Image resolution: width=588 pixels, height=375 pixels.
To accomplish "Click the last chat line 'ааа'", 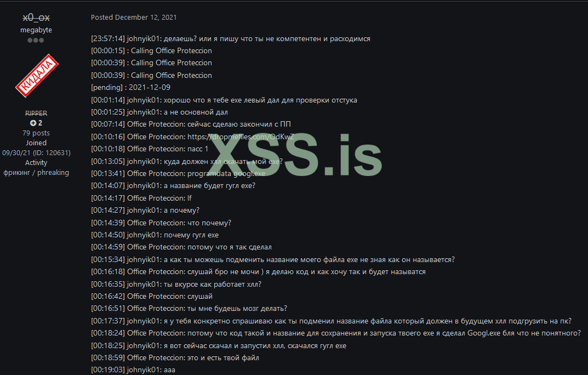I will (x=133, y=370).
